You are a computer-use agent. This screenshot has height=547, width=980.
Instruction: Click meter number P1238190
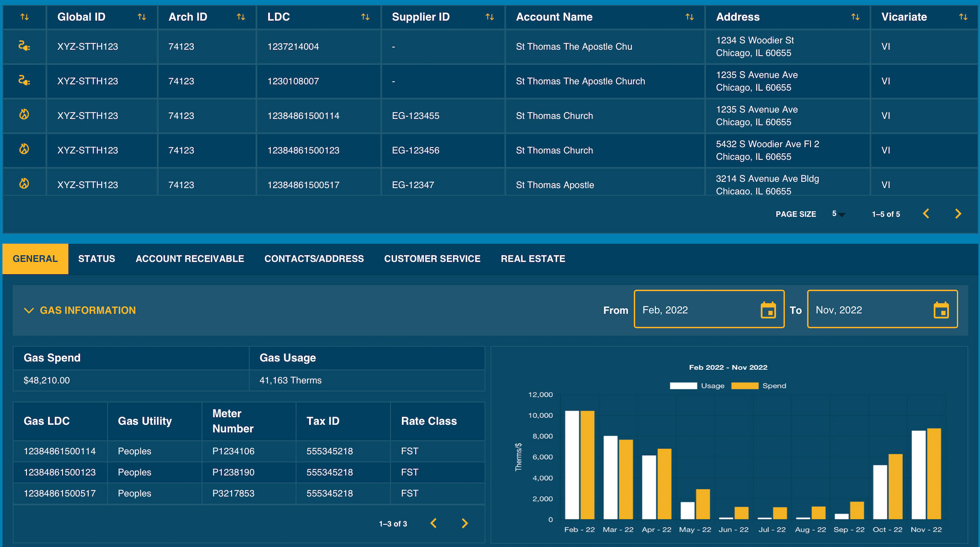tap(233, 472)
